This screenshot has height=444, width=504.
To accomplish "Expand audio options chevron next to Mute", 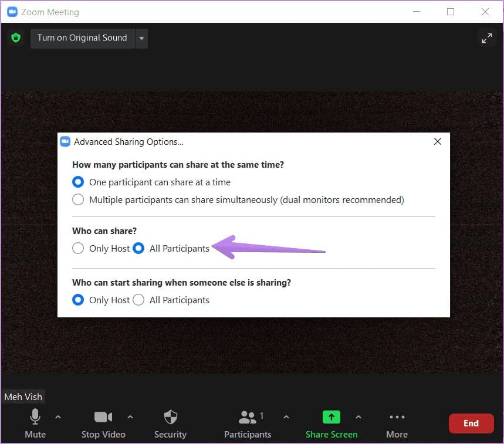I will (x=58, y=417).
